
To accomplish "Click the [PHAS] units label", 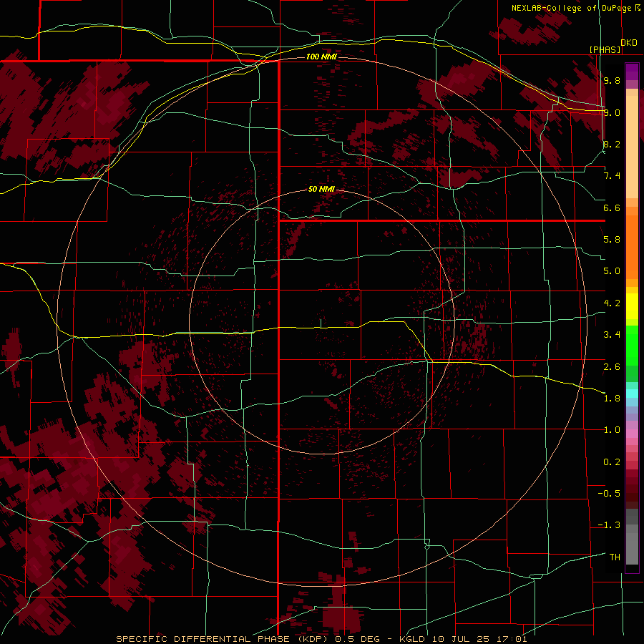I will [605, 49].
